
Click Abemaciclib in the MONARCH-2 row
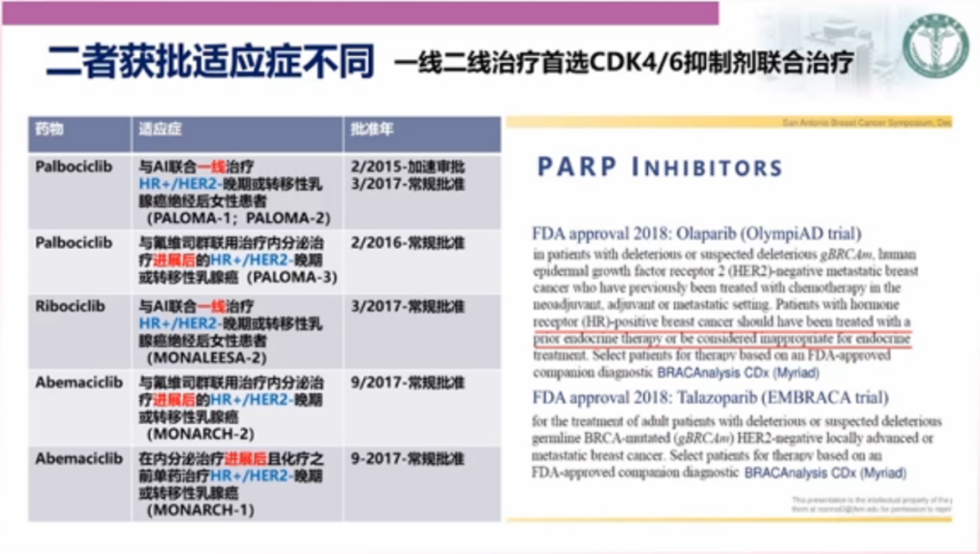(x=78, y=383)
